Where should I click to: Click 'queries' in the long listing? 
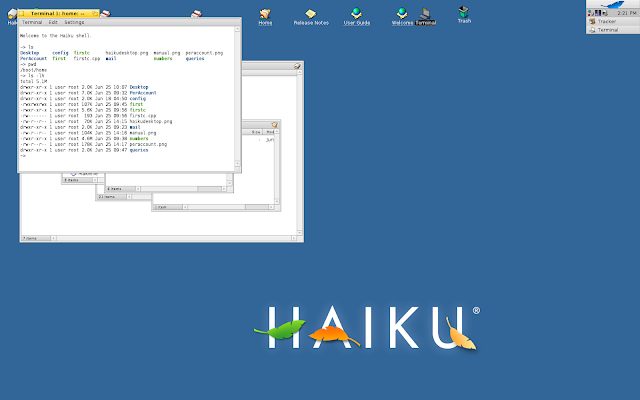tap(139, 150)
